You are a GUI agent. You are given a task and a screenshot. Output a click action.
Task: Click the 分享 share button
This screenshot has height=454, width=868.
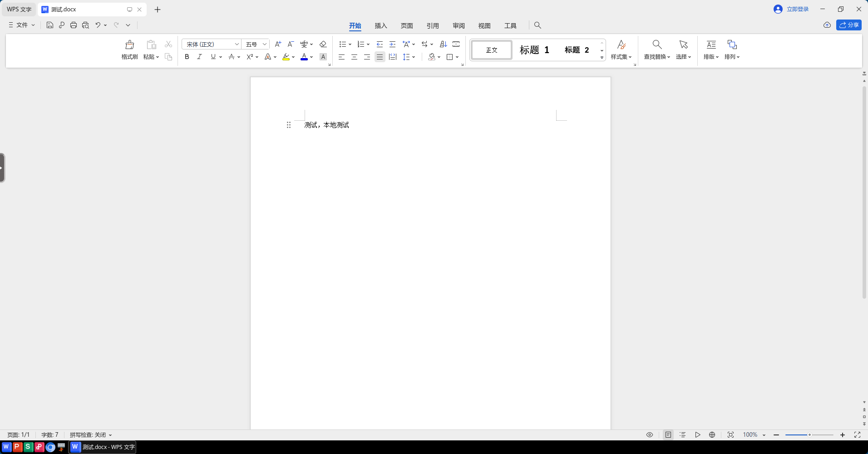(849, 25)
